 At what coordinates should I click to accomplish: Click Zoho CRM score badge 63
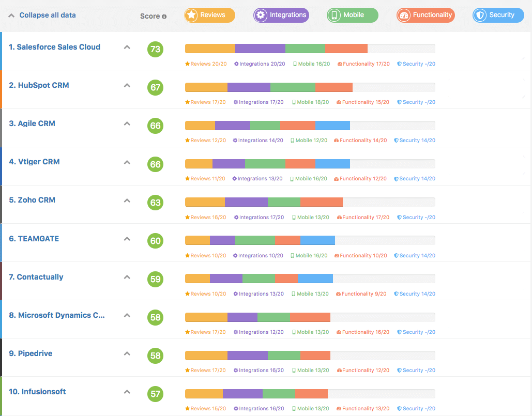click(156, 203)
